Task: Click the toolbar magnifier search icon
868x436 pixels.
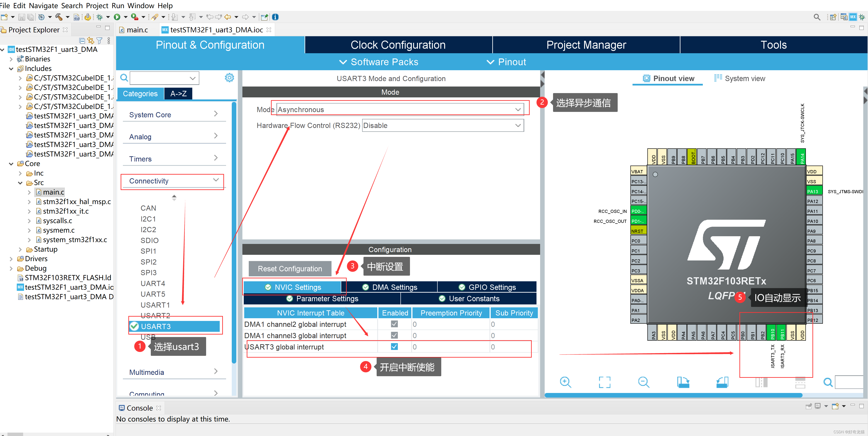Action: pos(817,17)
